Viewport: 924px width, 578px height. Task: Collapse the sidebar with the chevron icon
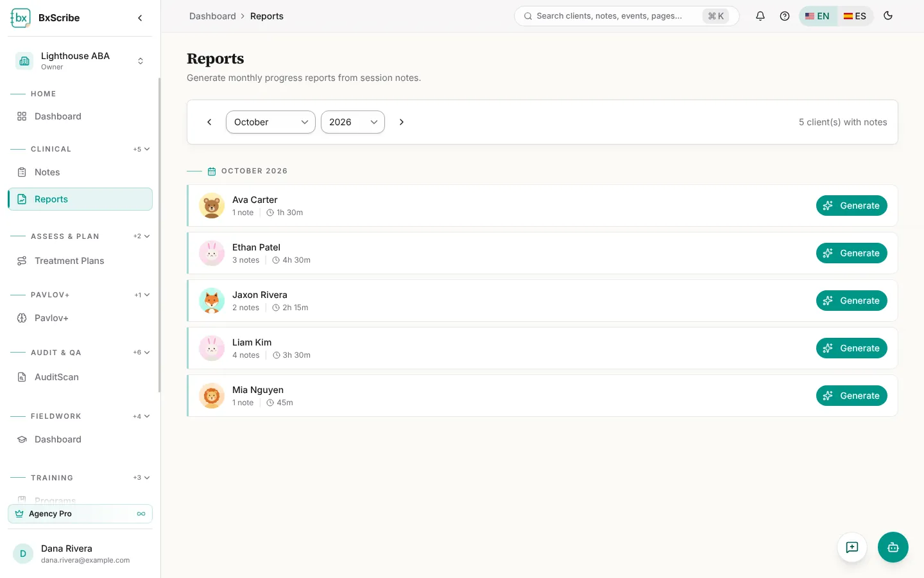pyautogui.click(x=140, y=18)
